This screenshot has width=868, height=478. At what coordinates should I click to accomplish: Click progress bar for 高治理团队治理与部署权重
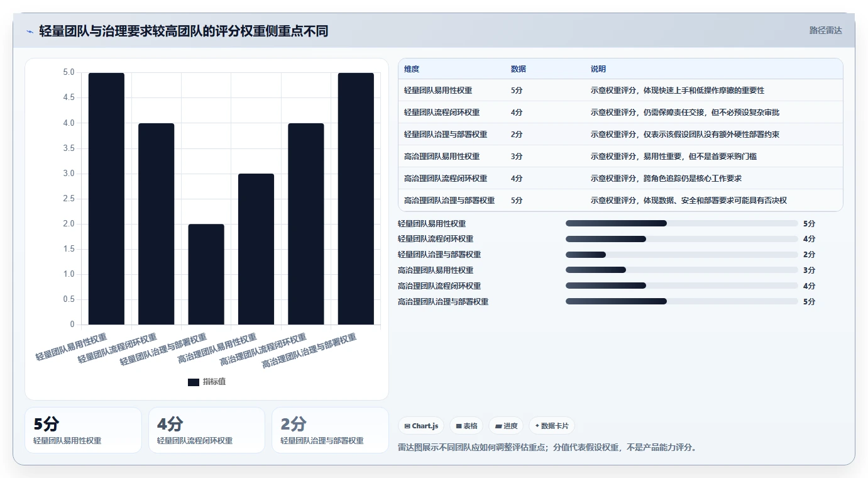(682, 302)
